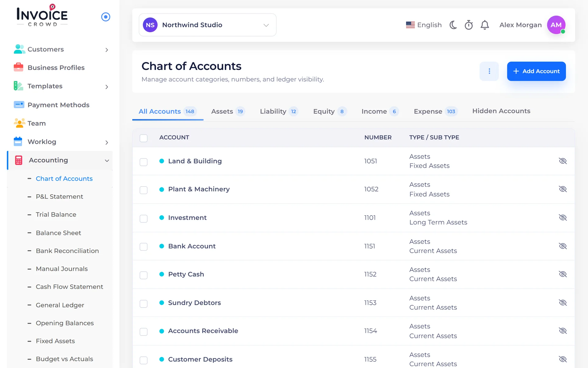Open the P&L Statement page
Screen dimensions: 588x368
tap(59, 197)
